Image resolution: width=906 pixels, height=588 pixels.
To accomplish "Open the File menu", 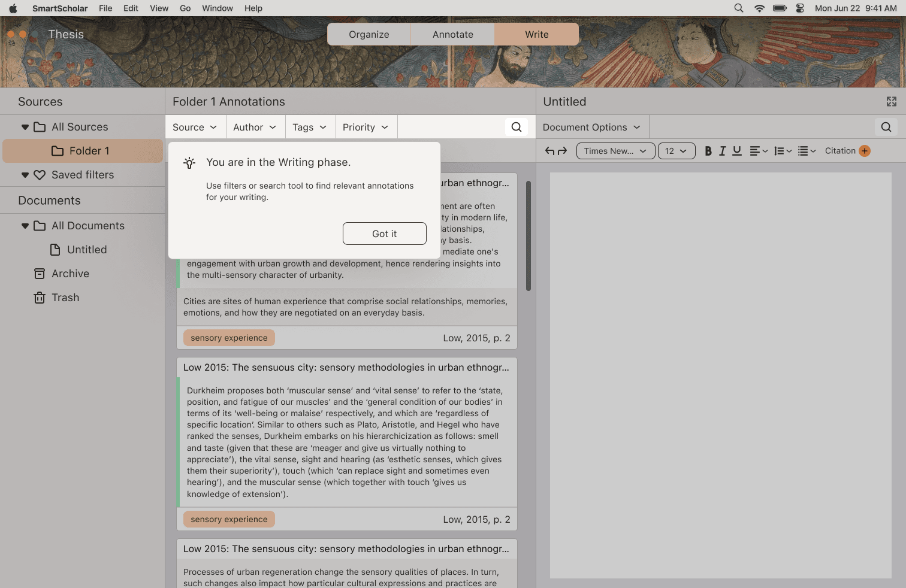I will click(105, 8).
